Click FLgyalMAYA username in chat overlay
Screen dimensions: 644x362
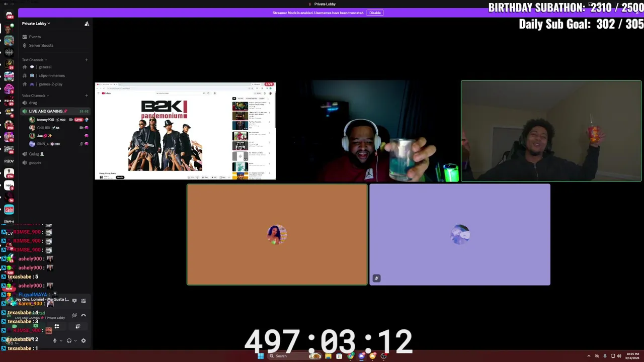coord(33,295)
